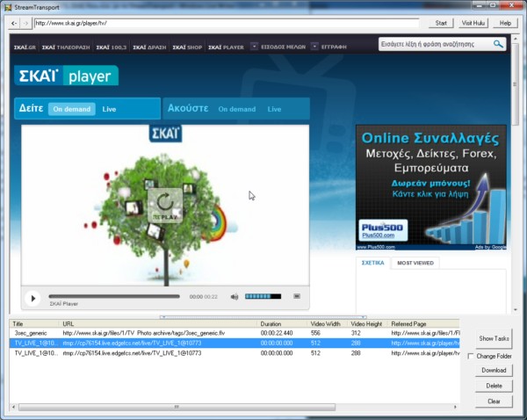The height and width of the screenshot is (420, 527).
Task: Click the Delete button
Action: [494, 386]
